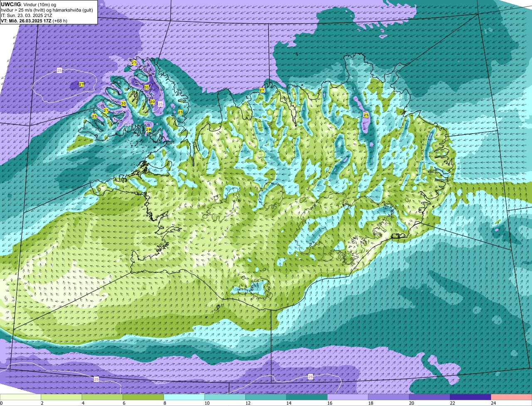
Task: Click the white 25 contour label at the bottom center
Action: coord(310,377)
